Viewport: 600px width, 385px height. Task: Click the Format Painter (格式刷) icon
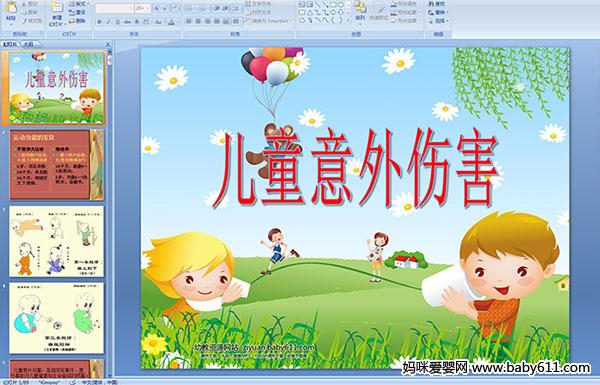[32, 21]
